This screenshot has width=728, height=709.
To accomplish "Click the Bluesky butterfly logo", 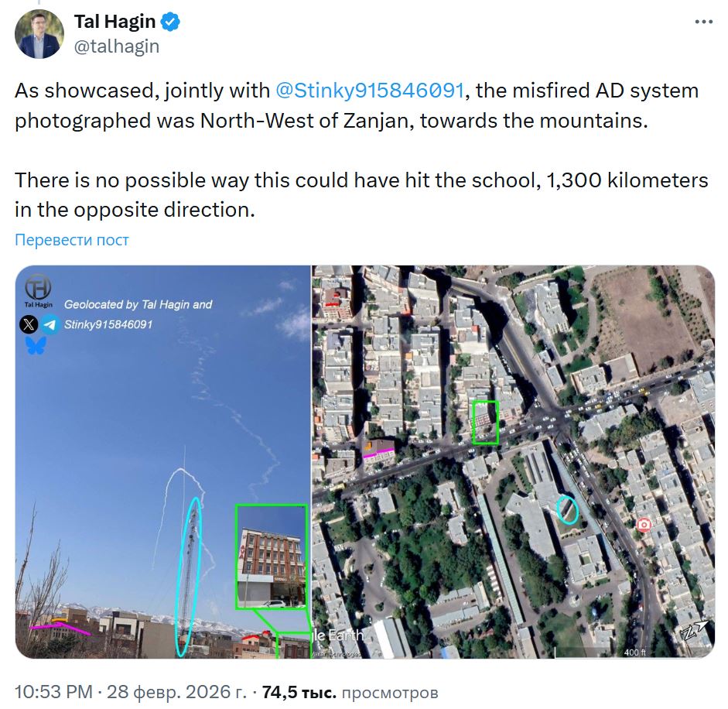I will pyautogui.click(x=36, y=345).
